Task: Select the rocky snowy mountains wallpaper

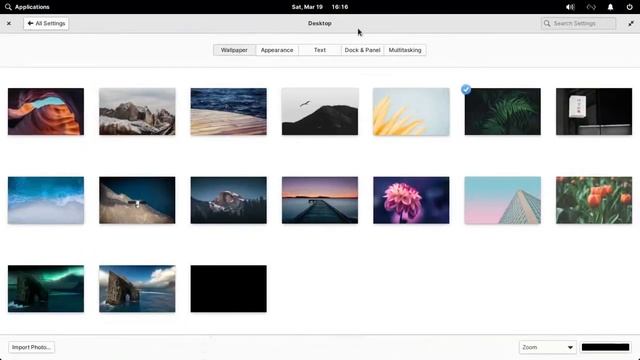Action: point(137,111)
